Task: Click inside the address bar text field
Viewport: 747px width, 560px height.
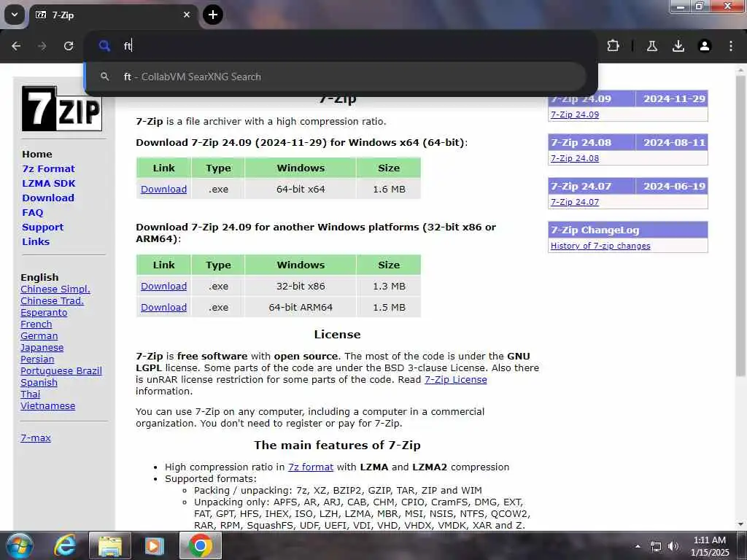Action: pyautogui.click(x=352, y=46)
